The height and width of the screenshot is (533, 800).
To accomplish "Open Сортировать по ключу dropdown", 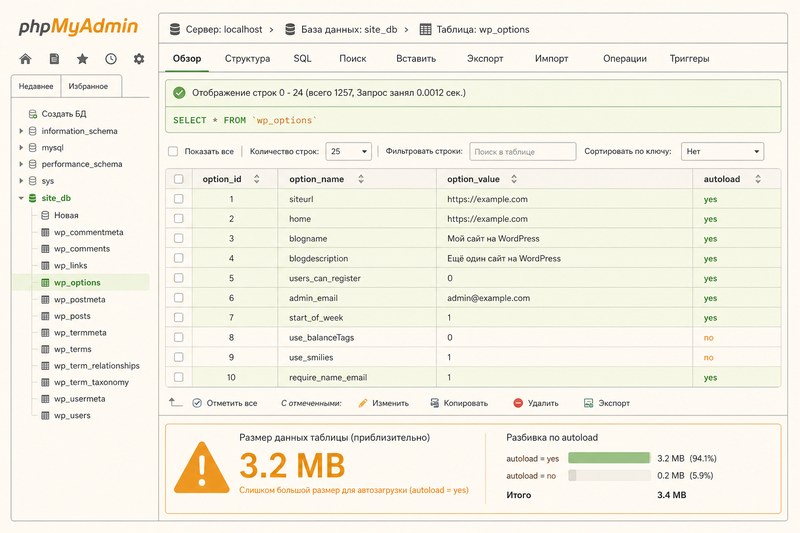I will [x=722, y=151].
